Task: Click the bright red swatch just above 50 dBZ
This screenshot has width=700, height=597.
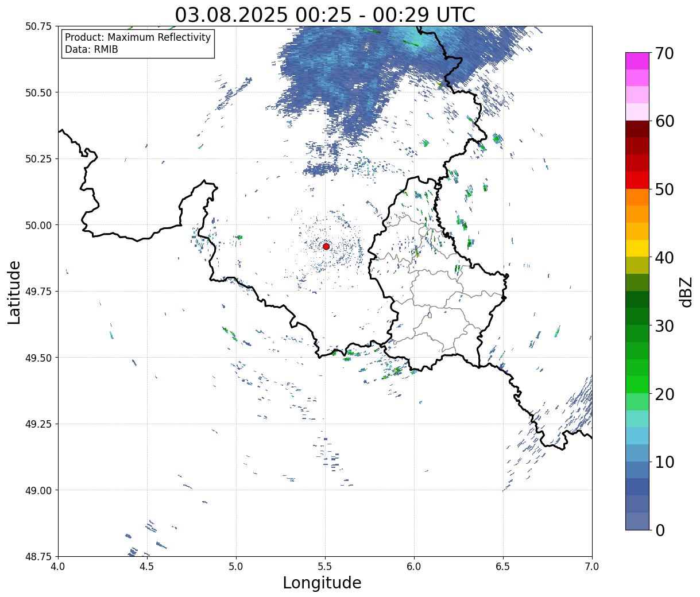Action: click(x=637, y=180)
